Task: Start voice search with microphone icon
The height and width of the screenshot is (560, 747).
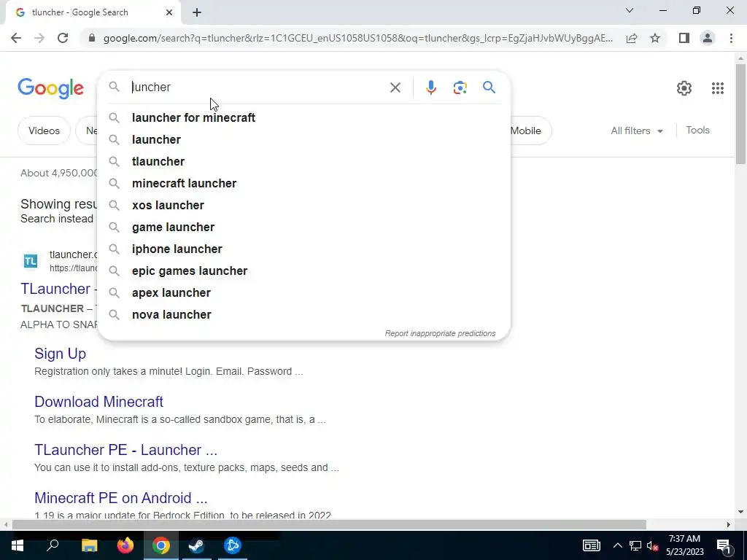Action: coord(430,87)
